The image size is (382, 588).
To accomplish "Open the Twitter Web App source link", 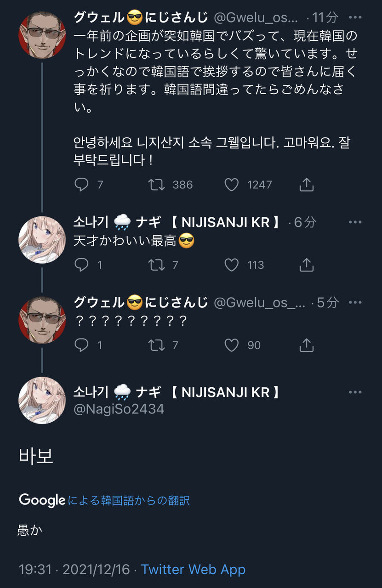I will click(193, 570).
